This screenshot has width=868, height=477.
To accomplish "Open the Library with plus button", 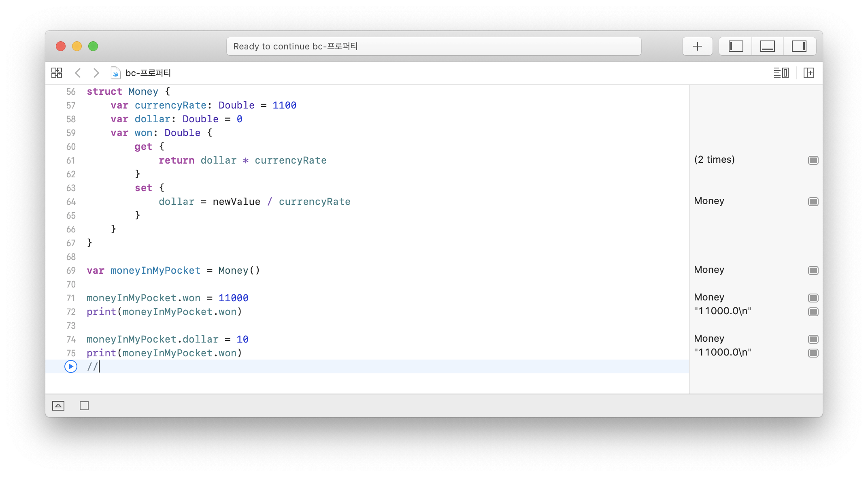I will coord(697,46).
